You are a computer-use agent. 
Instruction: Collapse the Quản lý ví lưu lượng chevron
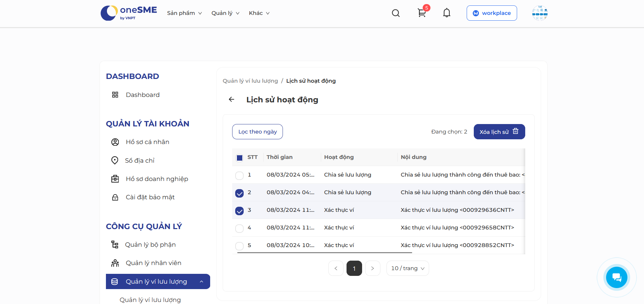tap(201, 282)
